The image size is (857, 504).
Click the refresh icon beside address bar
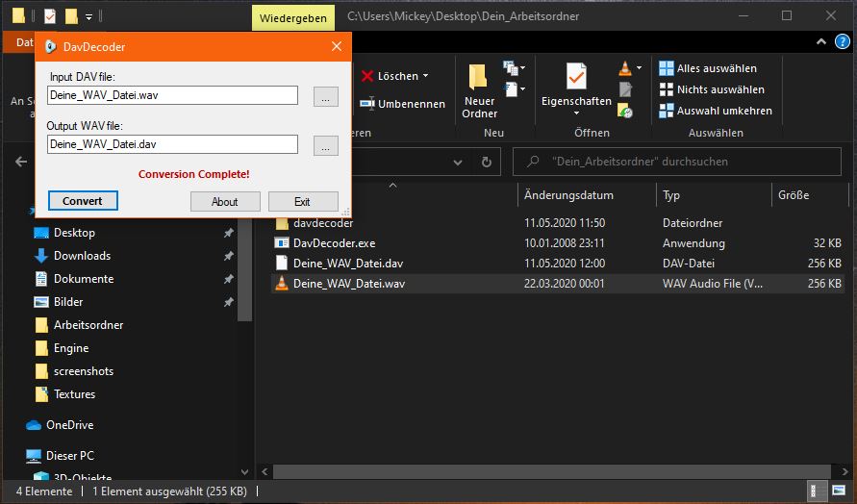click(x=487, y=162)
